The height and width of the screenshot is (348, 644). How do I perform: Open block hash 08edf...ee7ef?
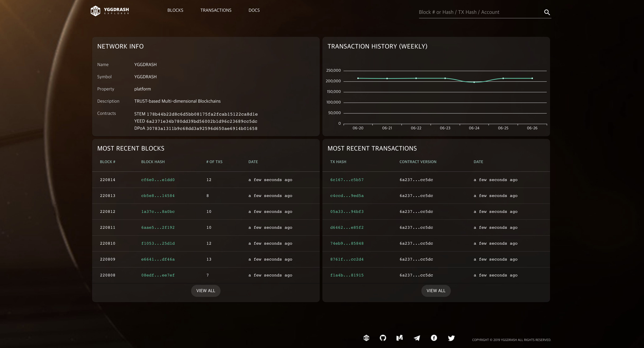pyautogui.click(x=158, y=275)
